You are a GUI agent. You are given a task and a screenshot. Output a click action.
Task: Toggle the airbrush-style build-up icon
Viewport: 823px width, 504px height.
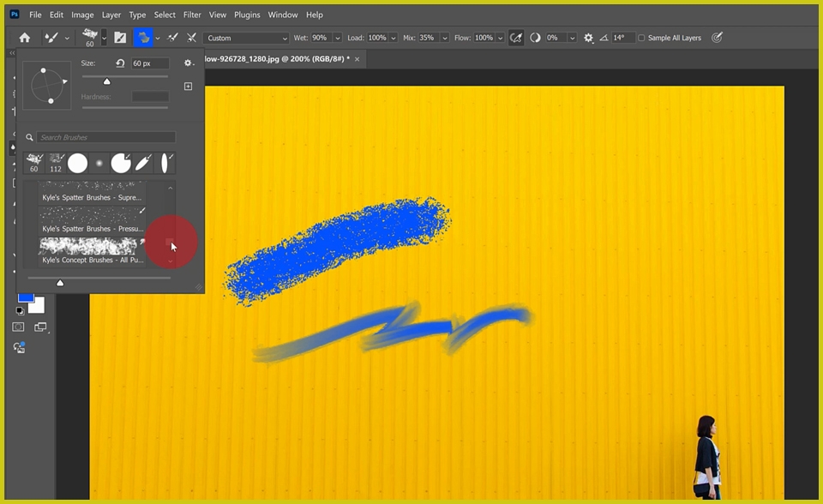pyautogui.click(x=516, y=38)
